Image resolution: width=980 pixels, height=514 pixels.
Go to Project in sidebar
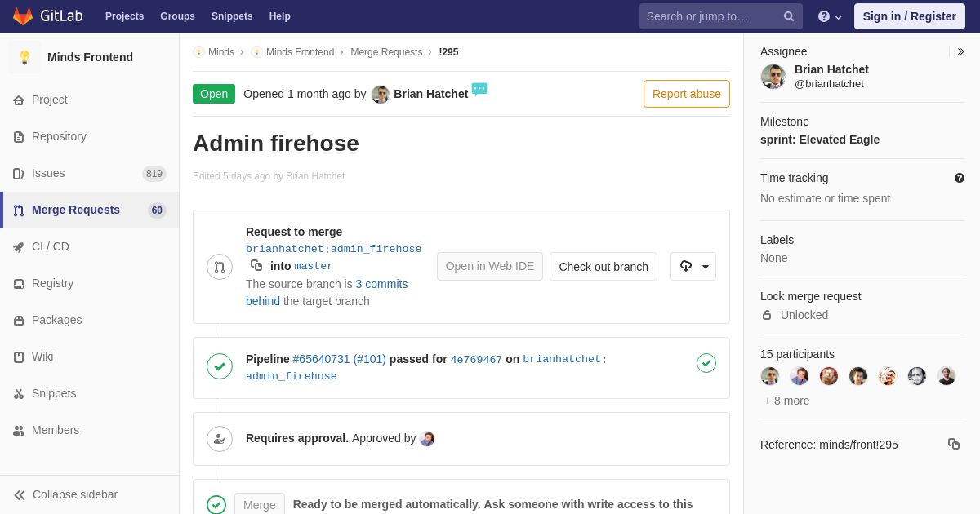(90, 100)
